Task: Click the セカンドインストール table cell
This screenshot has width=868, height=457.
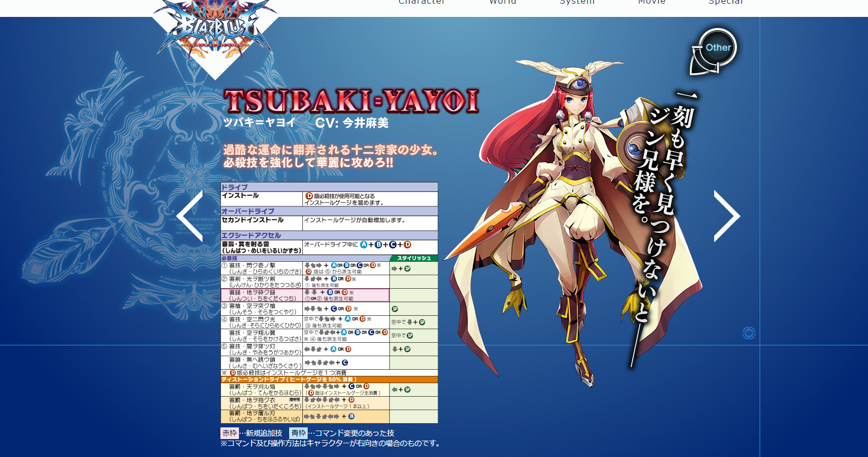Action: (x=262, y=223)
